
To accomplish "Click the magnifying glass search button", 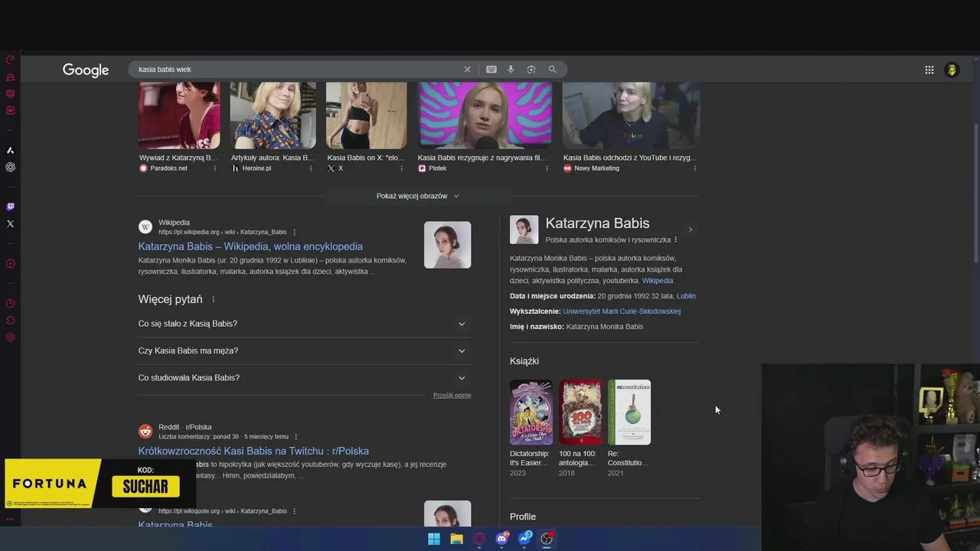I will click(x=552, y=69).
